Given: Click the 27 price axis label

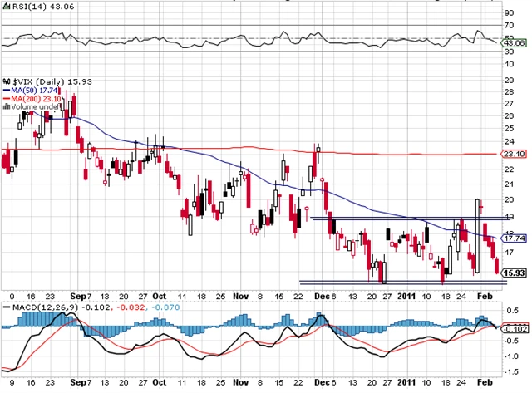Looking at the screenshot, I should pos(510,103).
